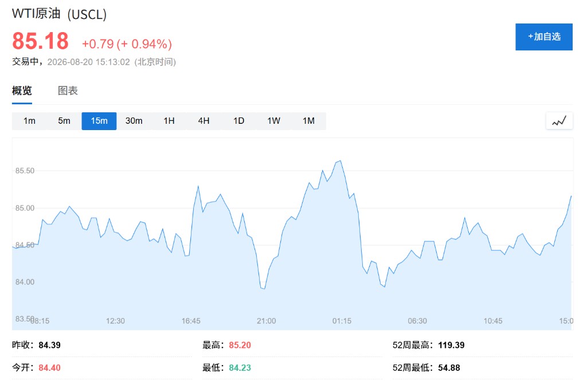Image resolution: width=587 pixels, height=392 pixels.
Task: Choose the 1m interval
Action: [x=29, y=121]
